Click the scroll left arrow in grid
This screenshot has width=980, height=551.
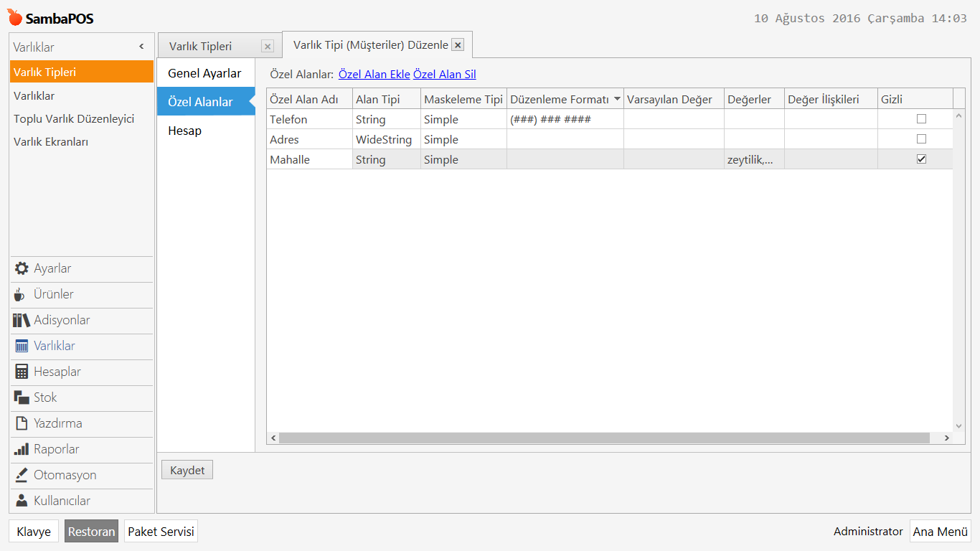coord(273,438)
